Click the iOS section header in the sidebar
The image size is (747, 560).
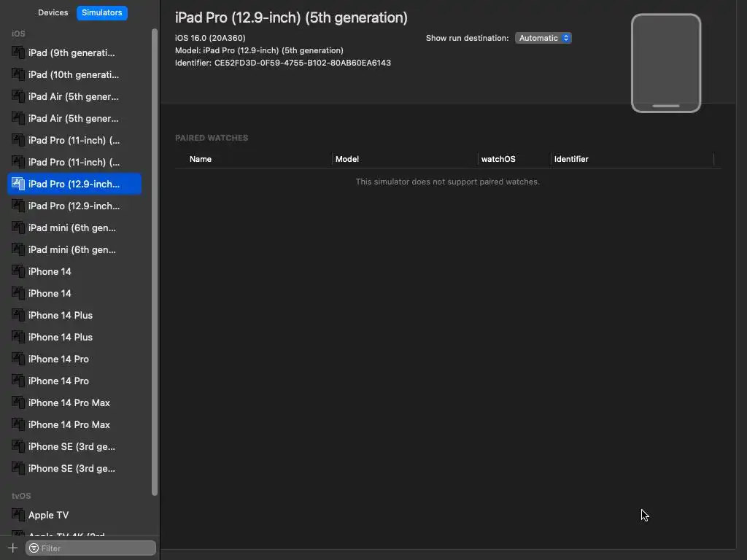(x=18, y=34)
